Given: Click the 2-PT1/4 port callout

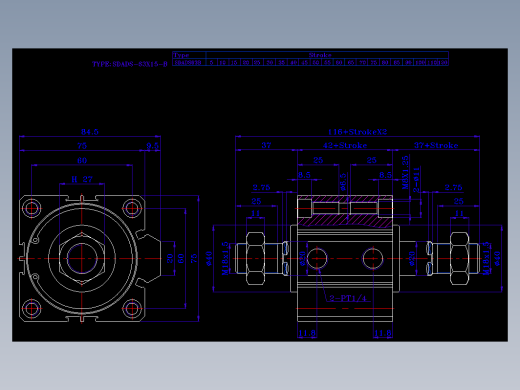Looking at the screenshot, I should pyautogui.click(x=348, y=298).
